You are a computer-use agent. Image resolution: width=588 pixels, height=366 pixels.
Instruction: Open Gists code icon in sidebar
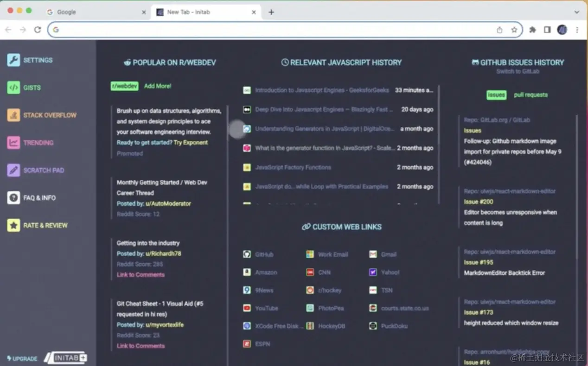(13, 88)
